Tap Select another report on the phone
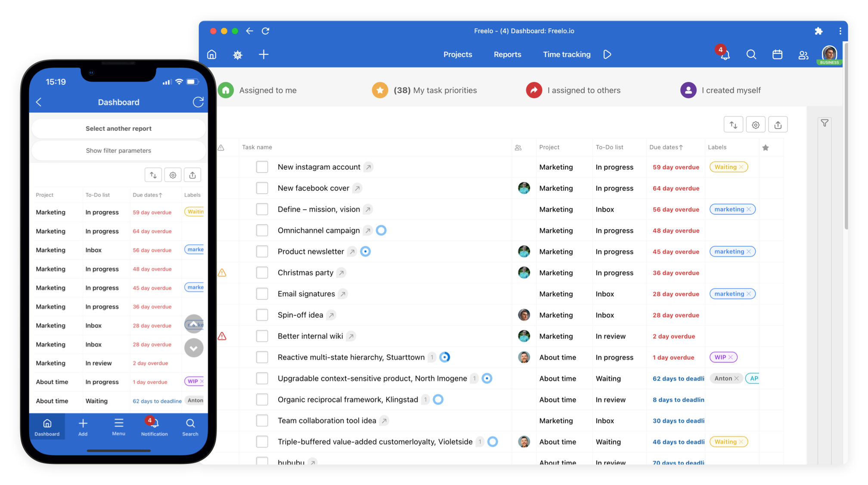Image resolution: width=868 pixels, height=485 pixels. 118,128
